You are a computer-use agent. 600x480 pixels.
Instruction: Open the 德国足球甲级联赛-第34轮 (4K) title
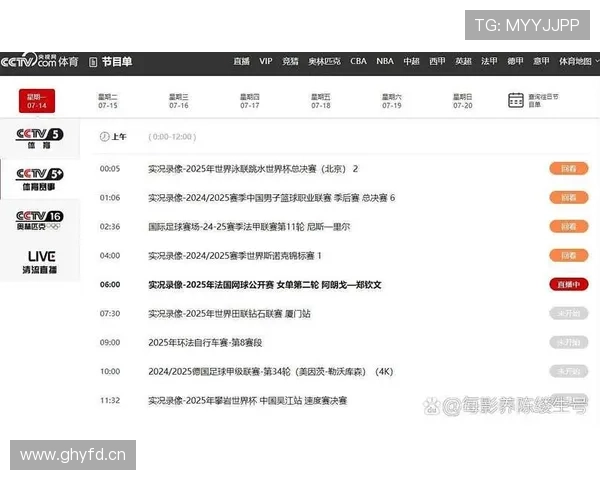271,372
